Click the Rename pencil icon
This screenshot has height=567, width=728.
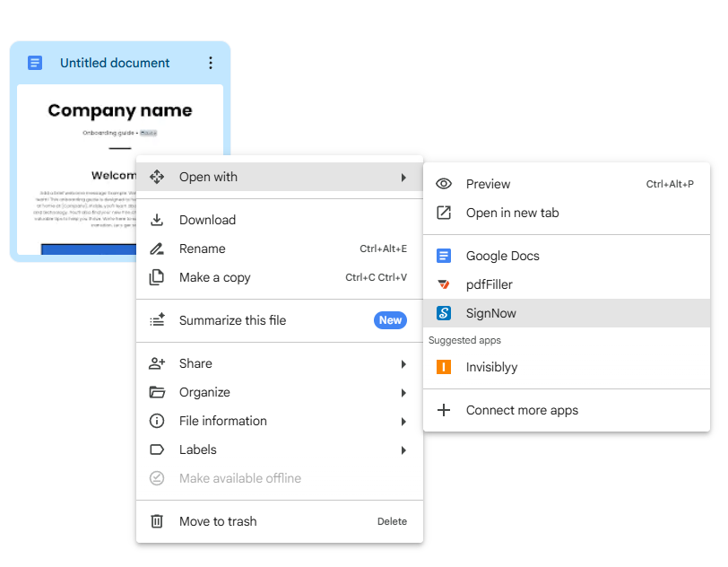click(157, 249)
